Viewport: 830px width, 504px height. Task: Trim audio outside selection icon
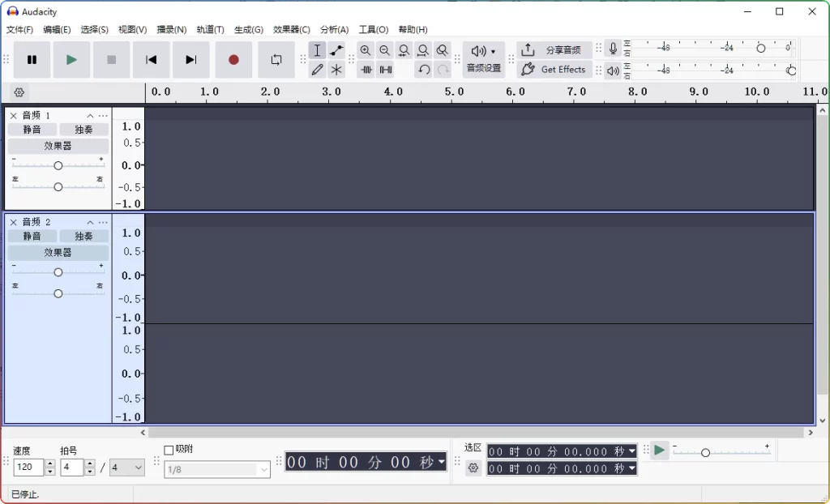[x=366, y=70]
